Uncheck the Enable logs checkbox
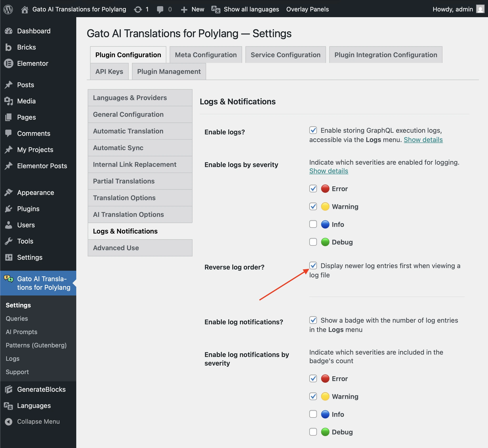This screenshot has width=488, height=448. [x=313, y=130]
